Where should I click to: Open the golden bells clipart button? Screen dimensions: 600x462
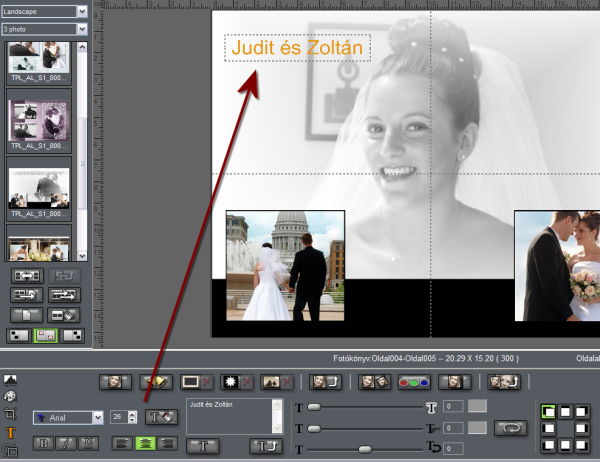[x=156, y=382]
